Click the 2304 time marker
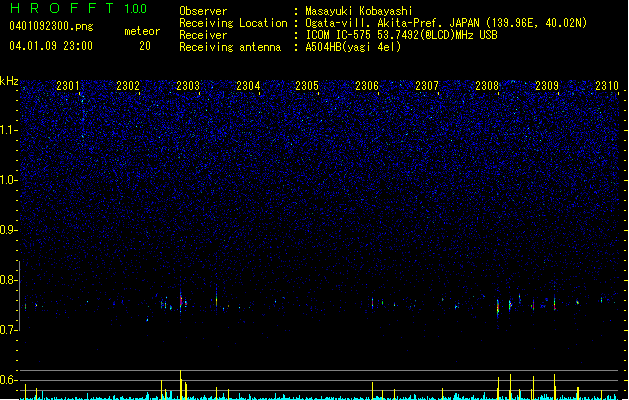The image size is (629, 400). (x=248, y=86)
